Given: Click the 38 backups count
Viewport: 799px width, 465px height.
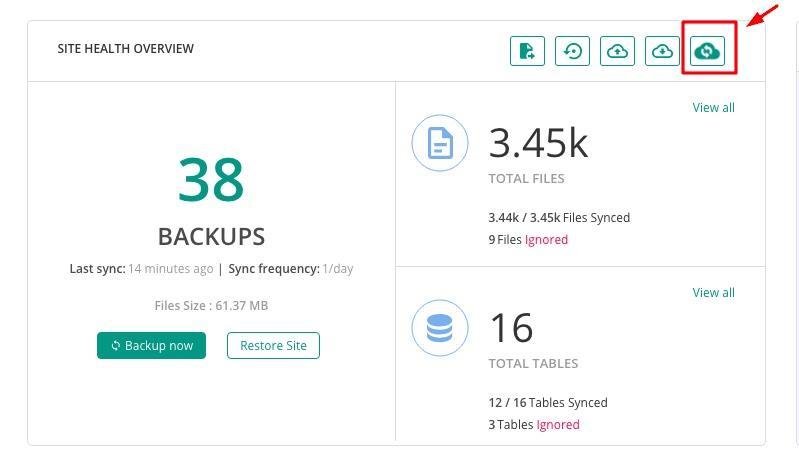Looking at the screenshot, I should coord(211,180).
